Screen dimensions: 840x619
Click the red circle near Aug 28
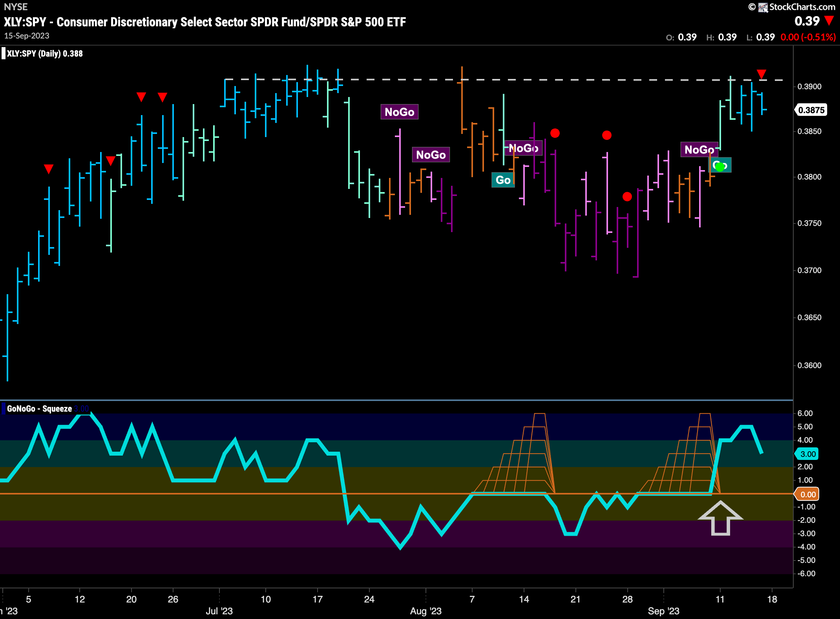click(627, 196)
